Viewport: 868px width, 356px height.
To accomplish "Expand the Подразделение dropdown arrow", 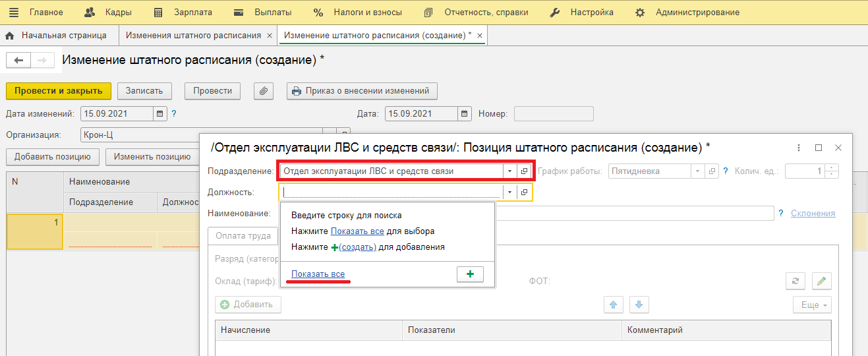I will click(509, 171).
